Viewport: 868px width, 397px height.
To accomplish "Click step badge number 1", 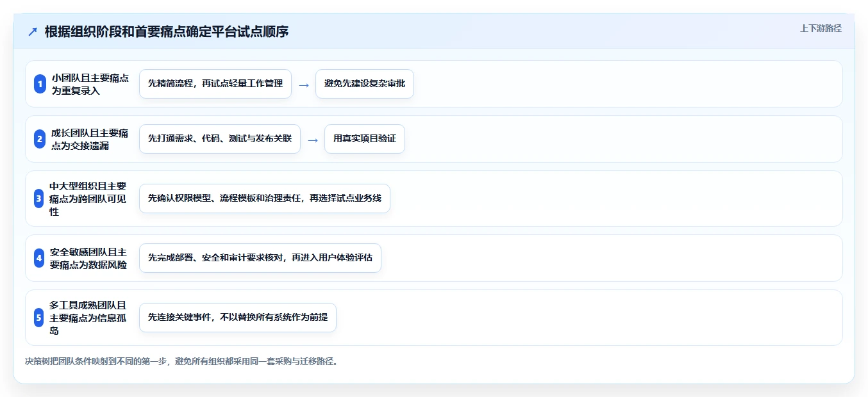I will click(40, 84).
